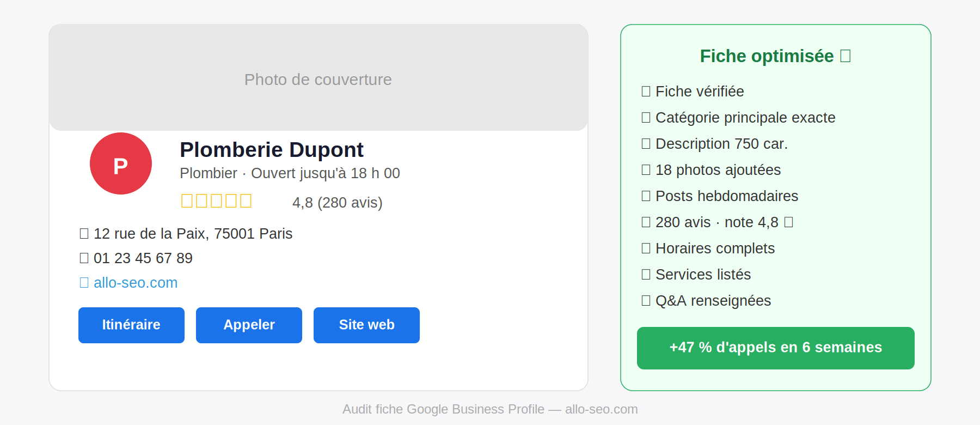
Task: Click the check icon beside Horaires complets
Action: coord(646,248)
